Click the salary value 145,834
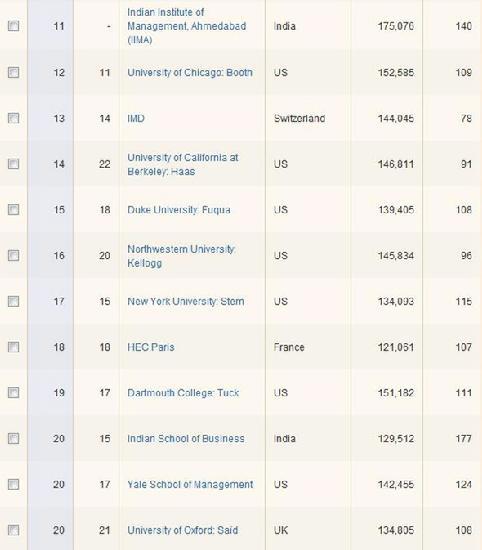Viewport: 482px width, 550px height. pyautogui.click(x=396, y=256)
